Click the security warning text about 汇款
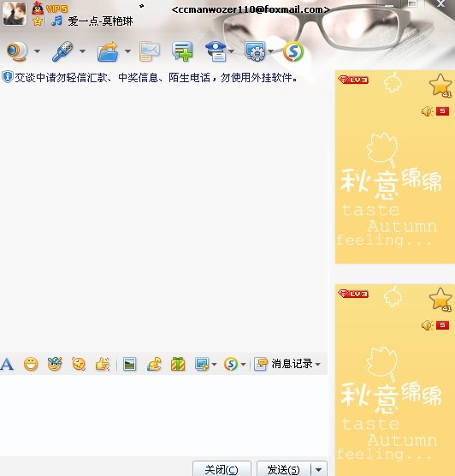The width and height of the screenshot is (455, 476). point(157,78)
